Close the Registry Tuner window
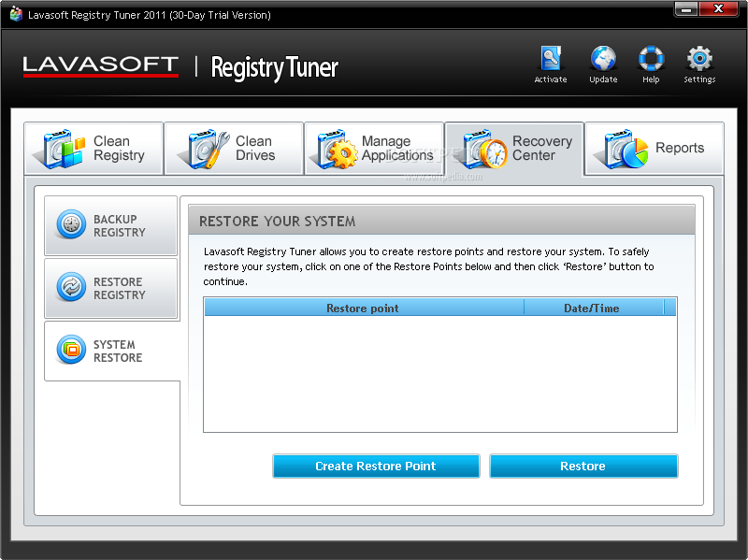748x560 pixels. pyautogui.click(x=718, y=9)
